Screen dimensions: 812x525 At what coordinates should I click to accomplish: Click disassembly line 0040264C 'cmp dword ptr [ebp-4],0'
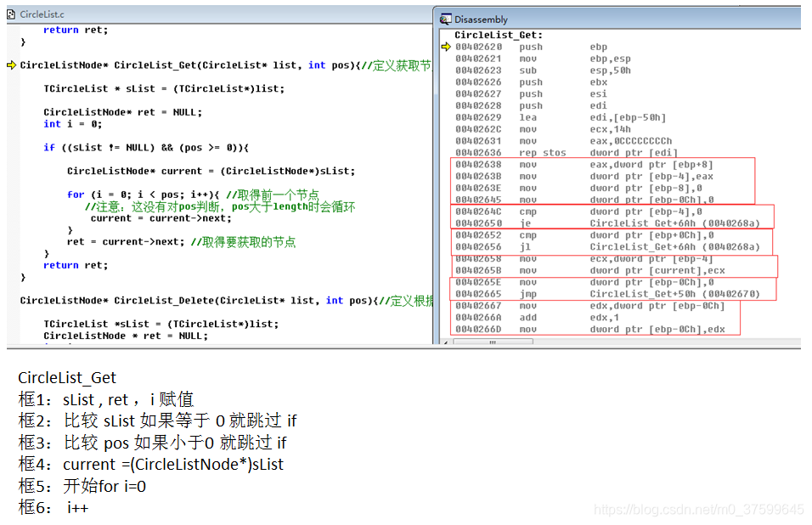578,212
